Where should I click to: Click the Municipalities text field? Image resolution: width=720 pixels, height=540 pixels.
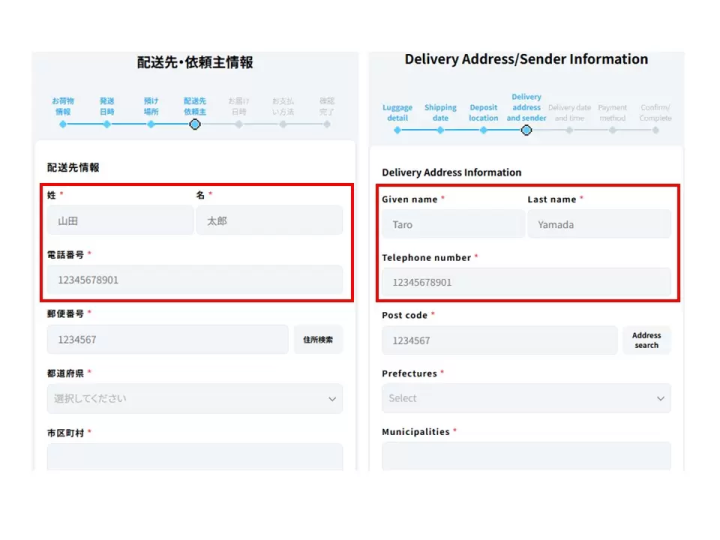526,456
